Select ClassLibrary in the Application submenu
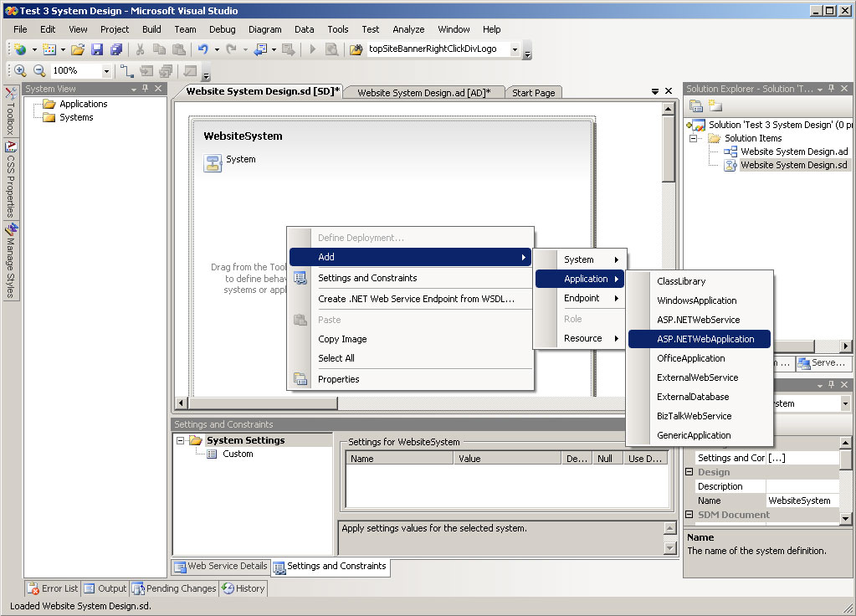856x616 pixels. point(700,281)
